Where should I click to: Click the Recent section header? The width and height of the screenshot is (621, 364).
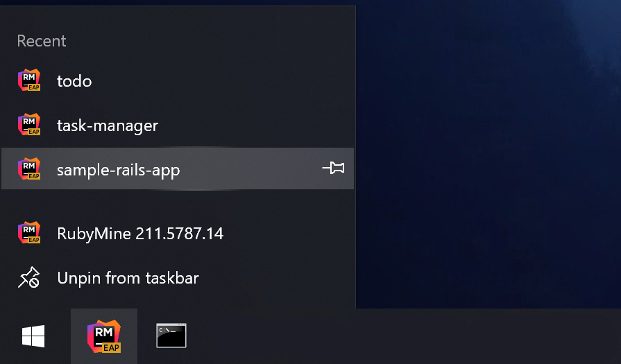coord(42,41)
